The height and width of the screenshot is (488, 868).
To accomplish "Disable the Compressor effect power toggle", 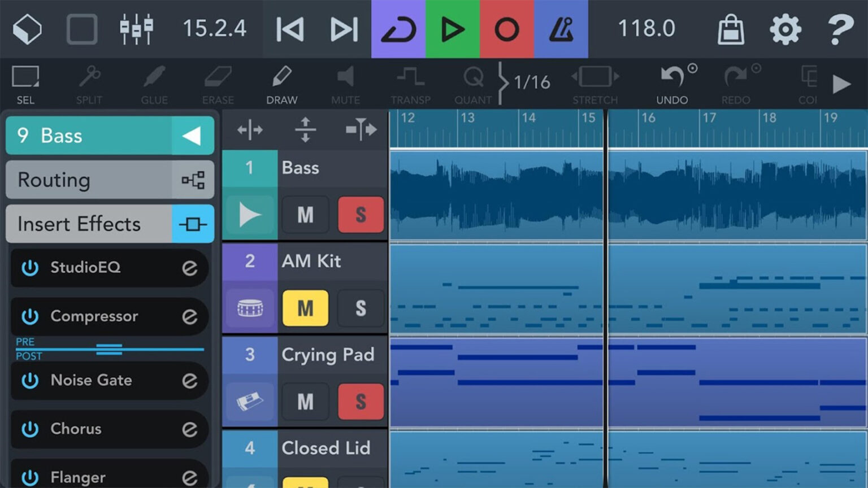I will pyautogui.click(x=30, y=316).
